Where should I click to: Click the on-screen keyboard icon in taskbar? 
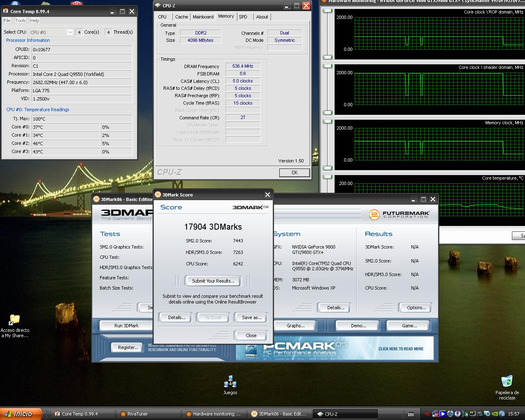click(411, 414)
